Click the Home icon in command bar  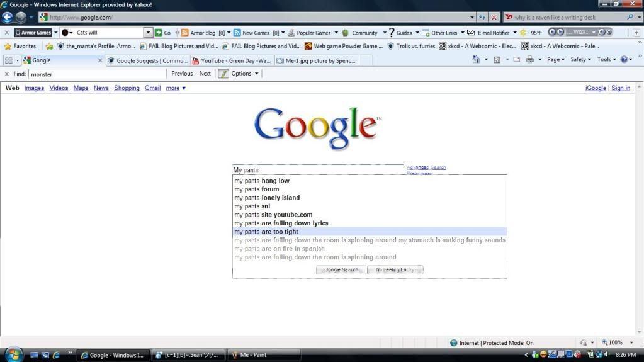[x=476, y=60]
